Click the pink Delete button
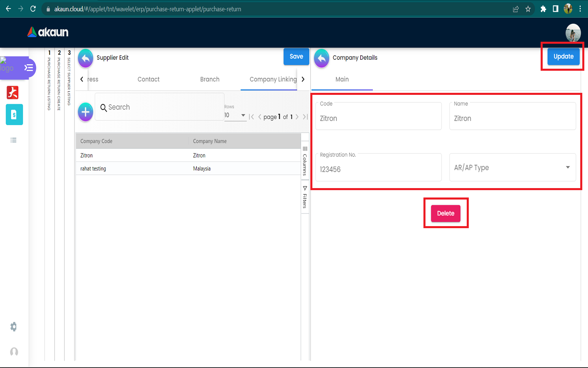 pos(445,213)
